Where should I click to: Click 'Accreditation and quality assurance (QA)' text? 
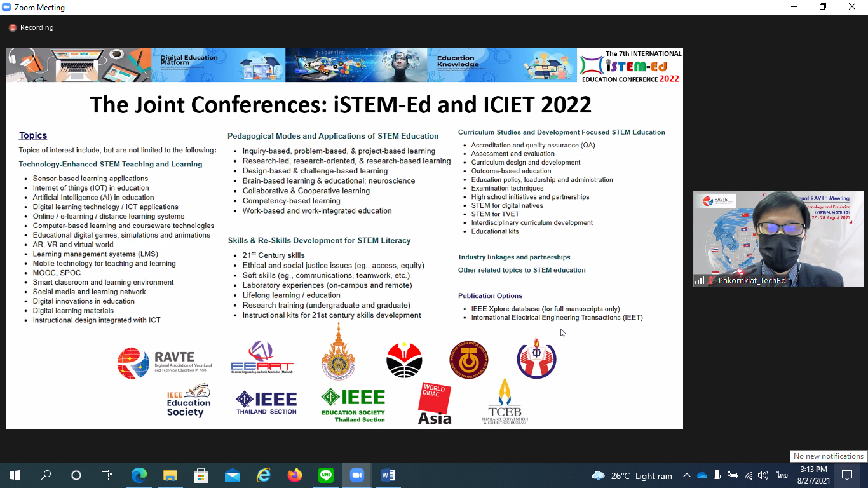533,146
